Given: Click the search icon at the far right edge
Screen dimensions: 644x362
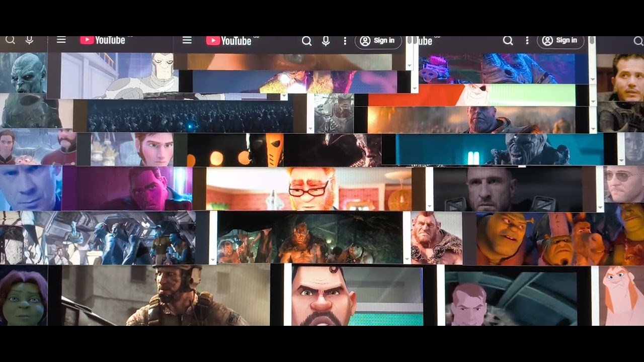Looking at the screenshot, I should coord(638,41).
